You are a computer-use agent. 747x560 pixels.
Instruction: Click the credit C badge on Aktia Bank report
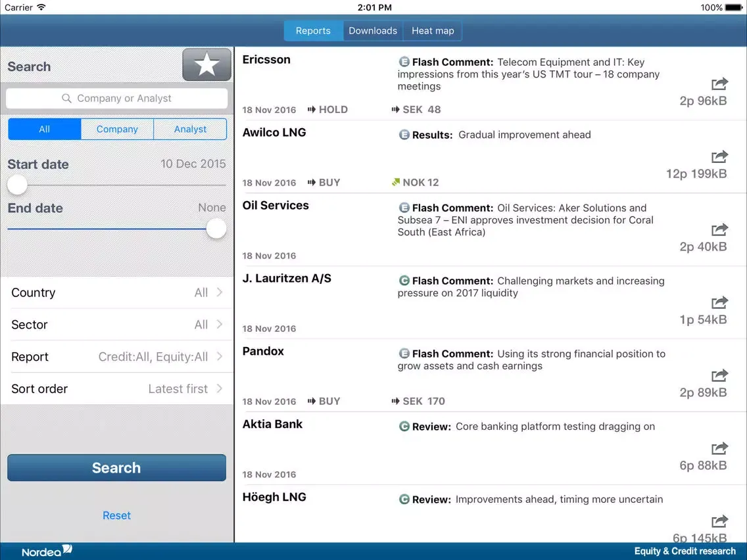(x=404, y=426)
